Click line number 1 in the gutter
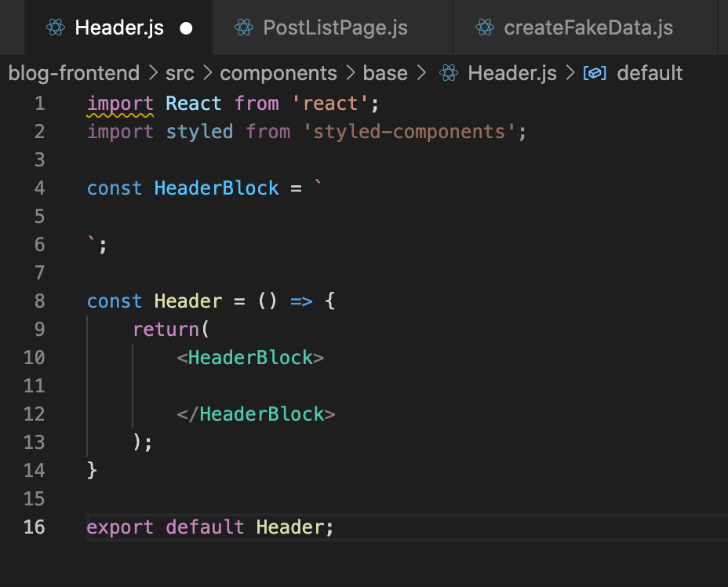This screenshot has height=587, width=728. point(40,103)
